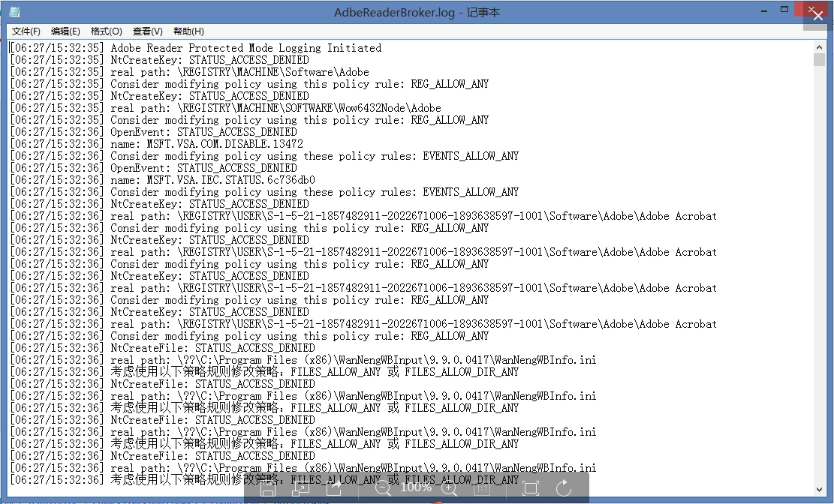Screen dimensions: 834x504
Task: Zoom in with the plus magnifier icon
Action: pyautogui.click(x=450, y=488)
